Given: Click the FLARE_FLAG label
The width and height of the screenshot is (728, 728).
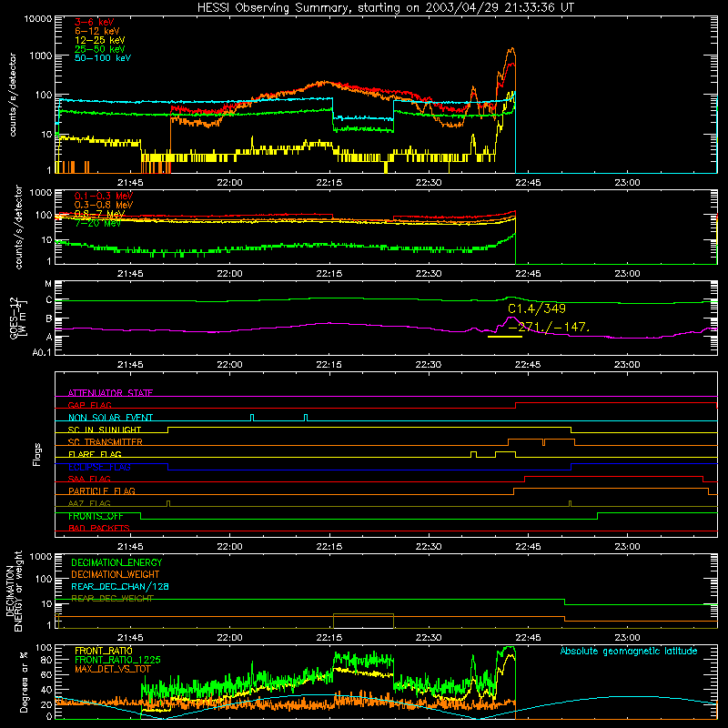Looking at the screenshot, I should point(95,454).
